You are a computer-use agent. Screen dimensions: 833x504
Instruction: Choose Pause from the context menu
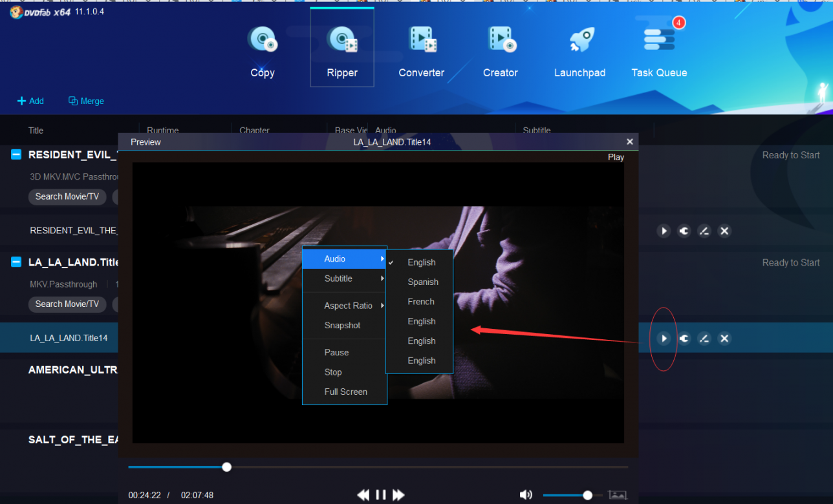click(345, 352)
